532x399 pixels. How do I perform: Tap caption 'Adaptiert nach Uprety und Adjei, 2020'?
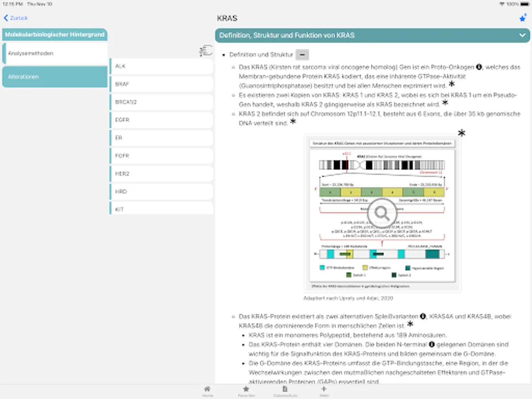(x=348, y=298)
